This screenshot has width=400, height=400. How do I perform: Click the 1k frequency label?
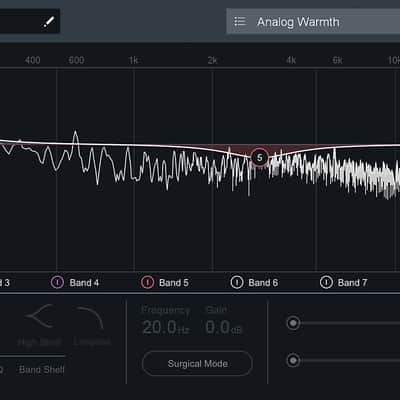[133, 60]
